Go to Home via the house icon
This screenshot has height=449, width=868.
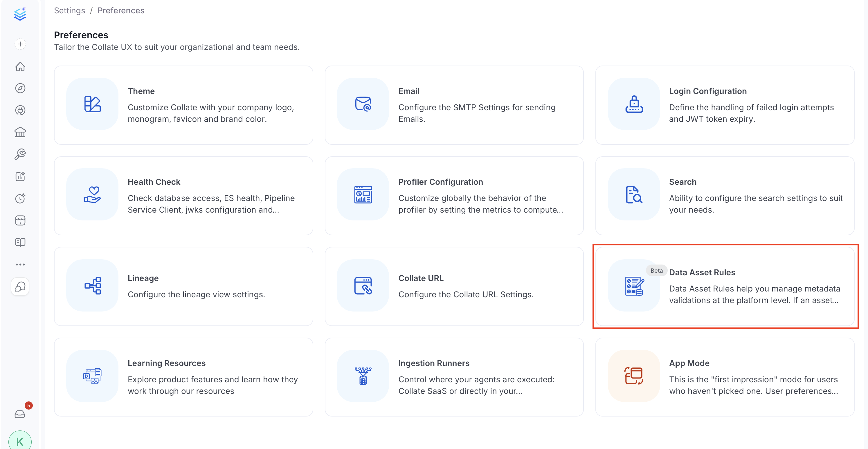[x=20, y=66]
